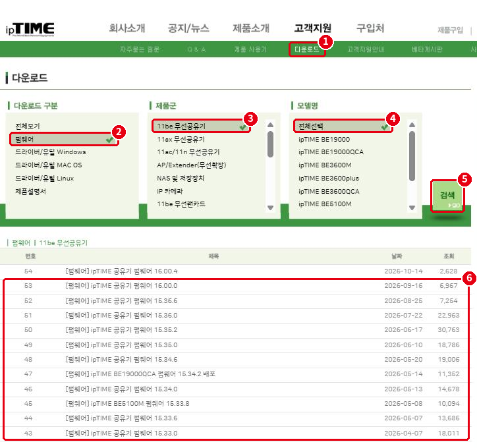Go to 자주묻는 질문 submenu
The image size is (477, 448).
pyautogui.click(x=140, y=49)
